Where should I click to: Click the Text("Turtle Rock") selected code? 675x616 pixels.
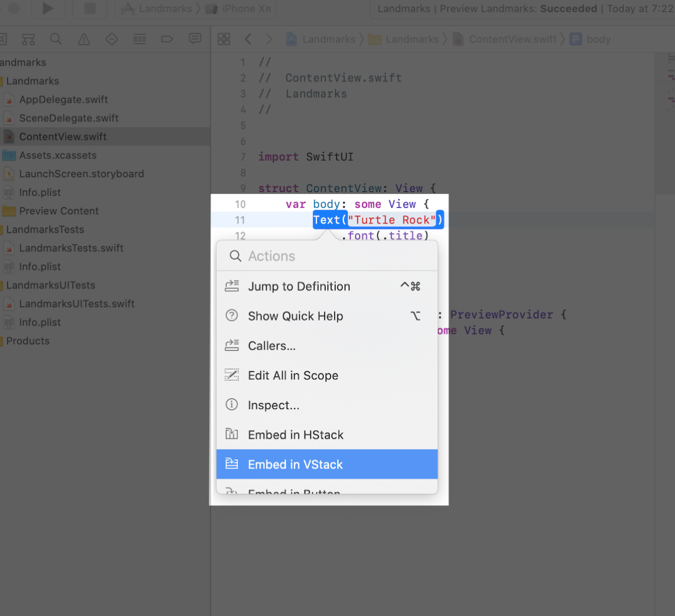click(x=378, y=220)
